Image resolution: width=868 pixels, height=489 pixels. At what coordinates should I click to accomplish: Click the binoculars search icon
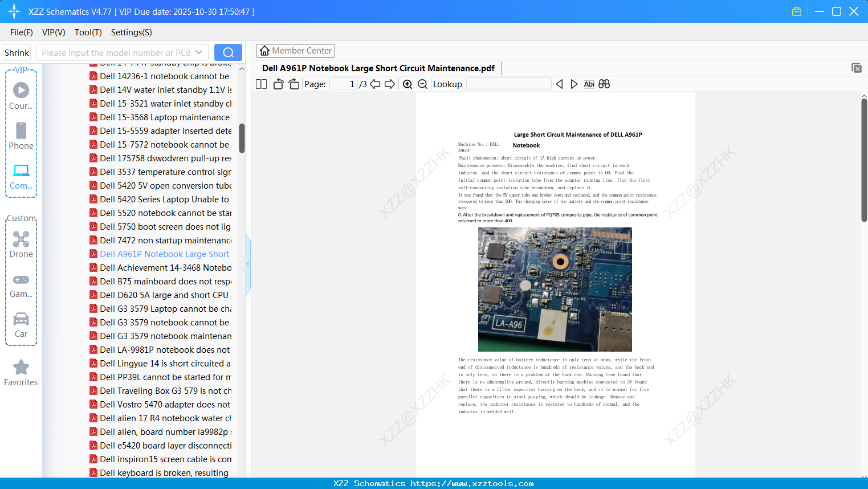[x=604, y=84]
